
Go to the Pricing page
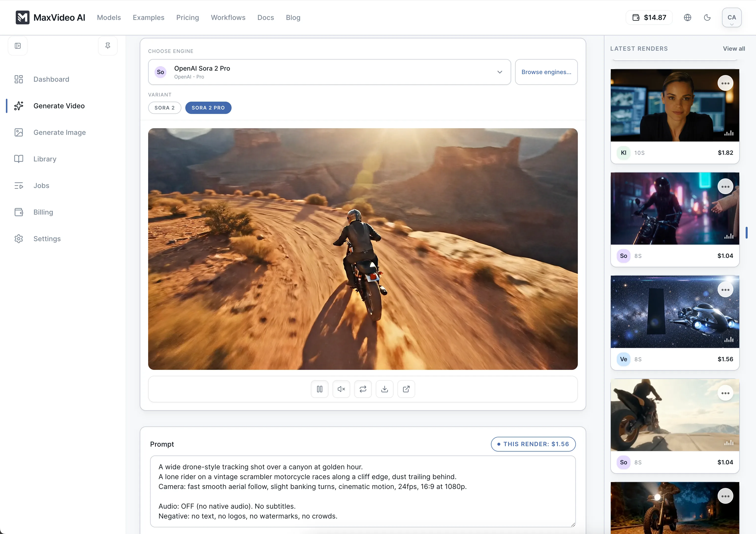pos(187,17)
